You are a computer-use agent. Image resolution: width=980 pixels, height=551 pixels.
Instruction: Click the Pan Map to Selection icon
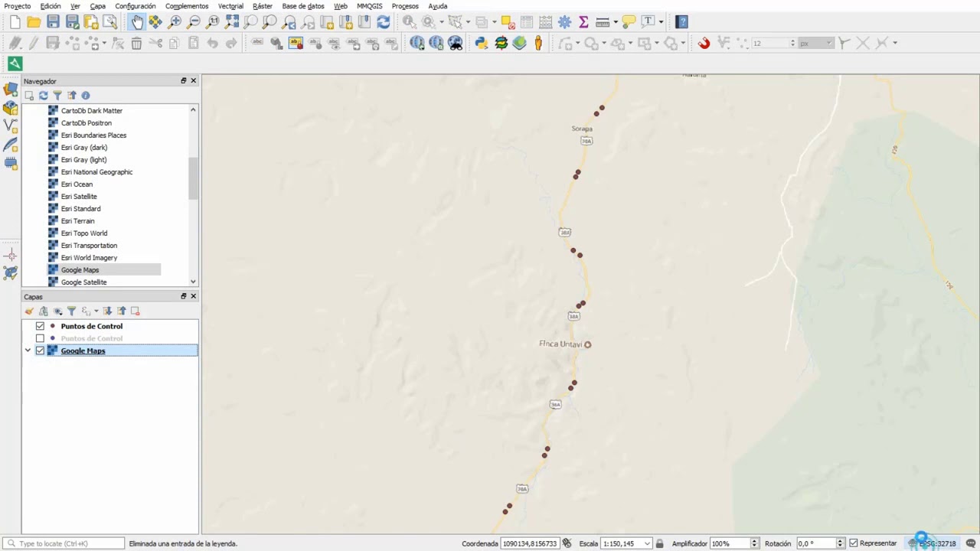coord(155,21)
